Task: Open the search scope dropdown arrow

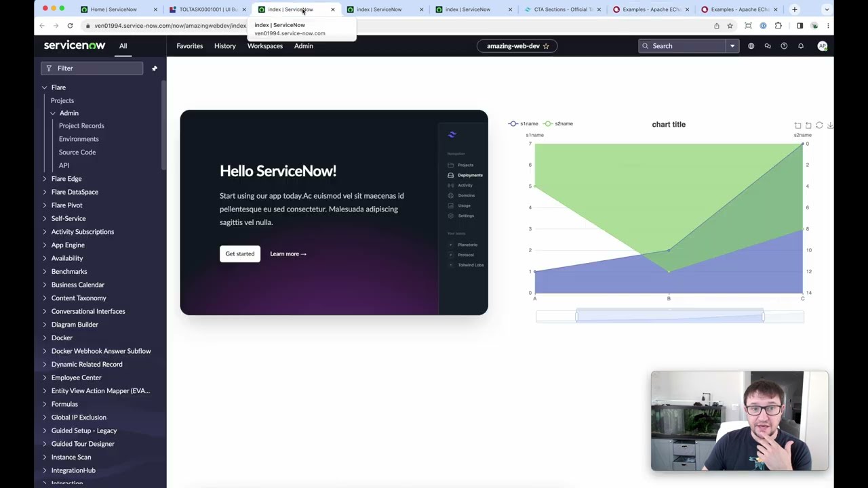Action: pyautogui.click(x=732, y=46)
